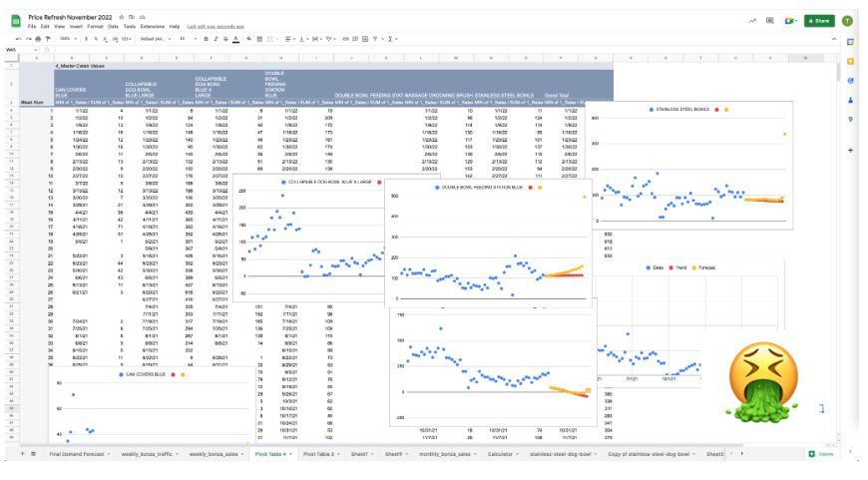Viewport: 868px width, 480px height.
Task: Click the green Share button
Action: pyautogui.click(x=819, y=21)
